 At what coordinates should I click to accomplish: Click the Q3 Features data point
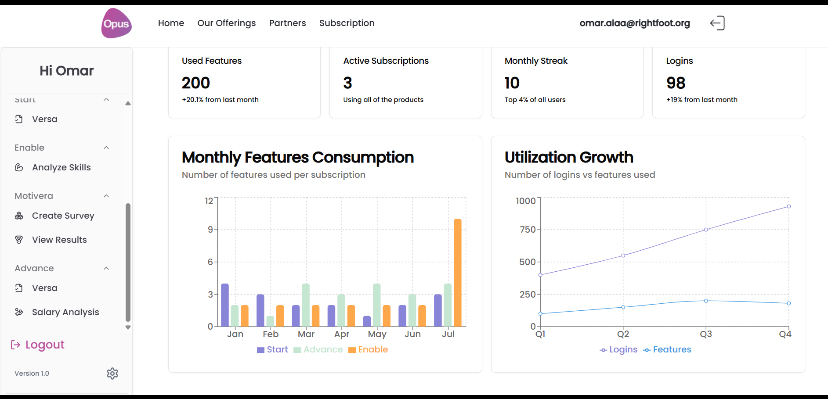pyautogui.click(x=706, y=301)
